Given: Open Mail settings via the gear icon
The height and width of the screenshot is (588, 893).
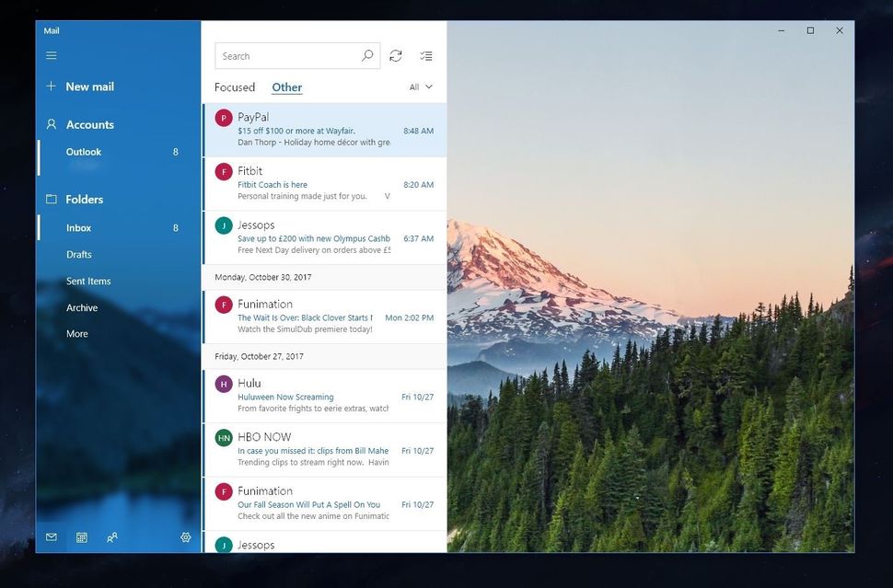Looking at the screenshot, I should point(185,536).
